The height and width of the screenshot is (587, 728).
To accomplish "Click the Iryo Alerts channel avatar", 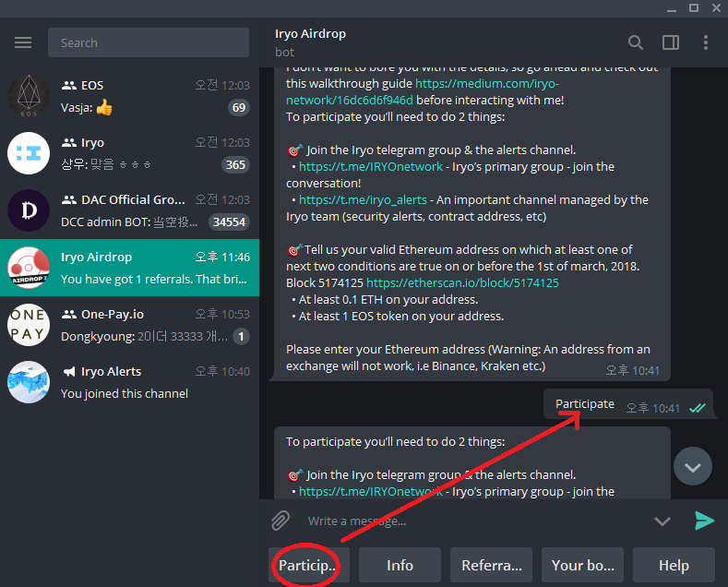I will tap(29, 382).
